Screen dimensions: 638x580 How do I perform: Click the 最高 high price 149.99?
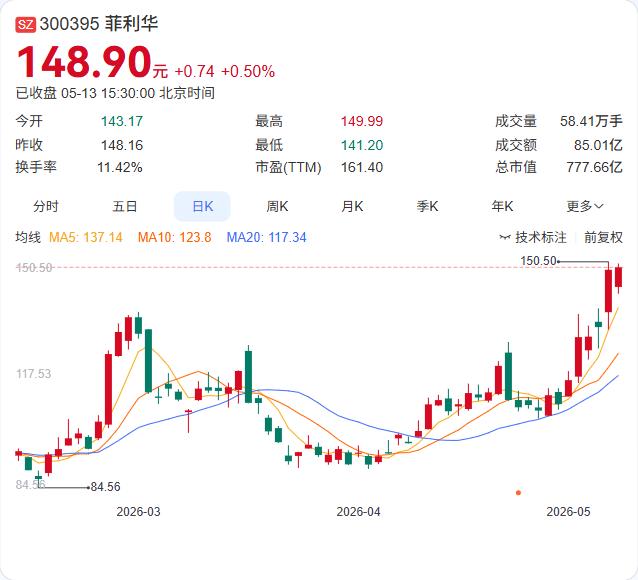(362, 121)
